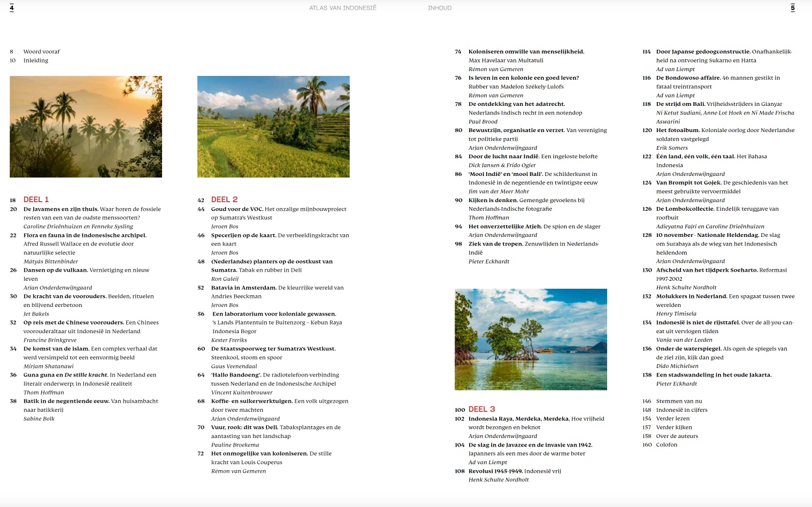Viewport: 812px width, 507px height.
Task: Open chapter 'De Javamens en zijn thuis'
Action: click(61, 209)
